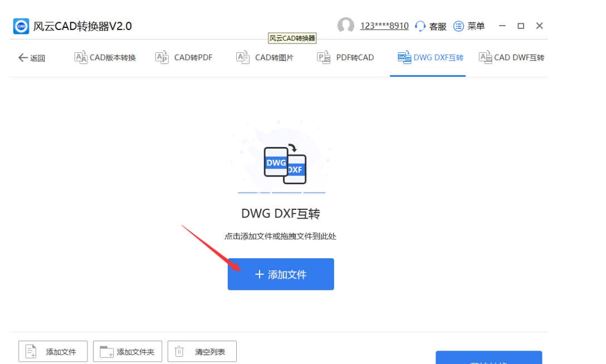Select the DWG DXF互转 tab label
The image size is (606, 364).
(438, 57)
